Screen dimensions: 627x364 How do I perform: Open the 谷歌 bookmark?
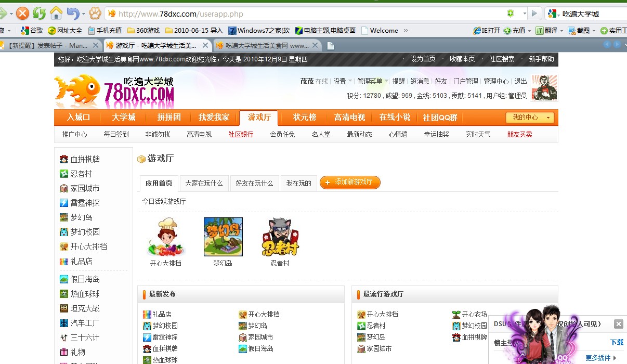tap(32, 30)
